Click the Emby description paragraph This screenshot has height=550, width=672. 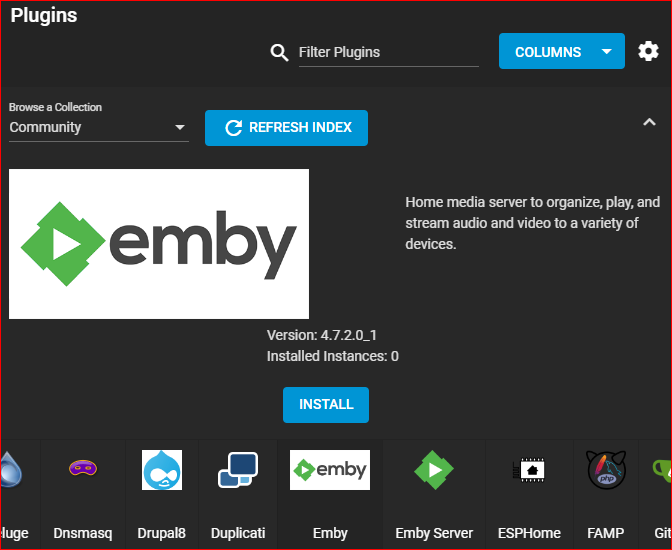[532, 223]
